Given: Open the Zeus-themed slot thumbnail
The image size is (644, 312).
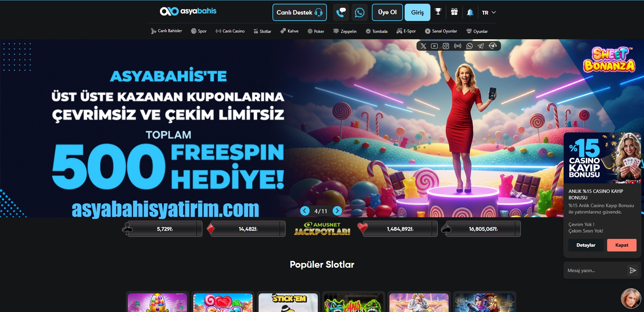Looking at the screenshot, I should 419,303.
